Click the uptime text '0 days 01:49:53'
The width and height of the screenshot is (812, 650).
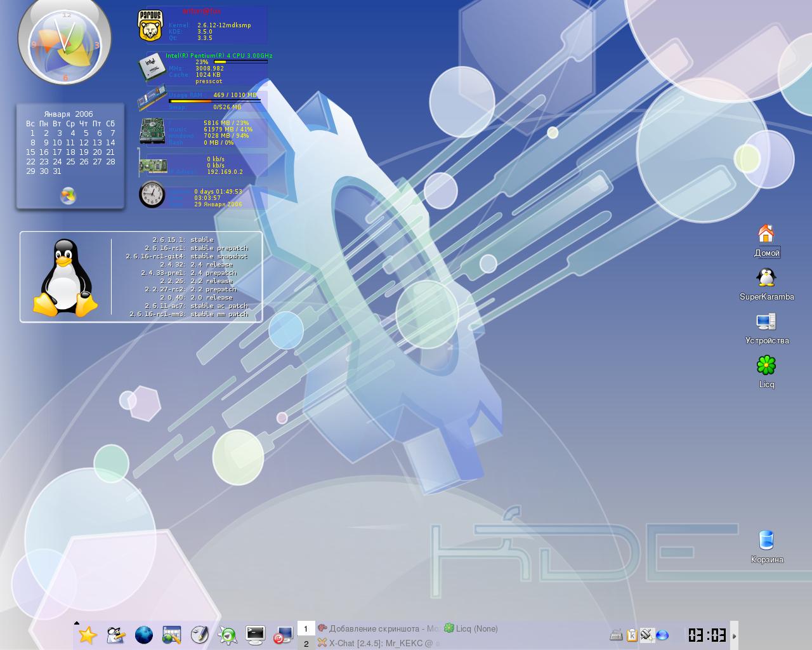click(x=218, y=192)
